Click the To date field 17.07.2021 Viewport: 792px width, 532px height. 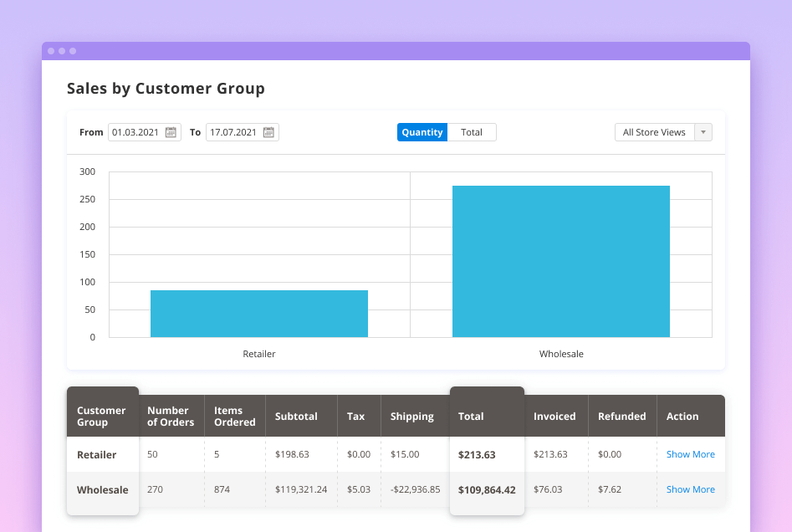233,132
